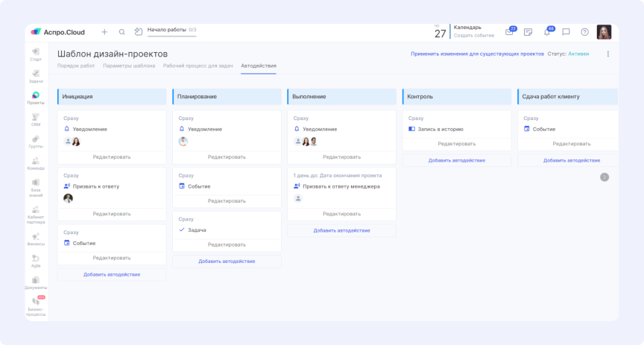This screenshot has width=644, height=345.
Task: Open Команда in the sidebar
Action: coord(36,163)
